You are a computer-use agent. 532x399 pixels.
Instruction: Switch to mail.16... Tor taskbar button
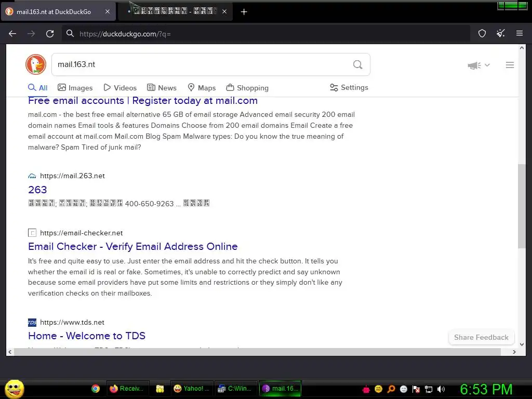(x=280, y=389)
